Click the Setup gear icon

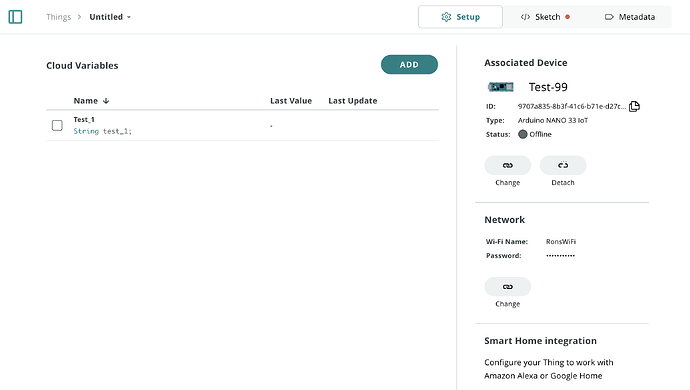[446, 17]
